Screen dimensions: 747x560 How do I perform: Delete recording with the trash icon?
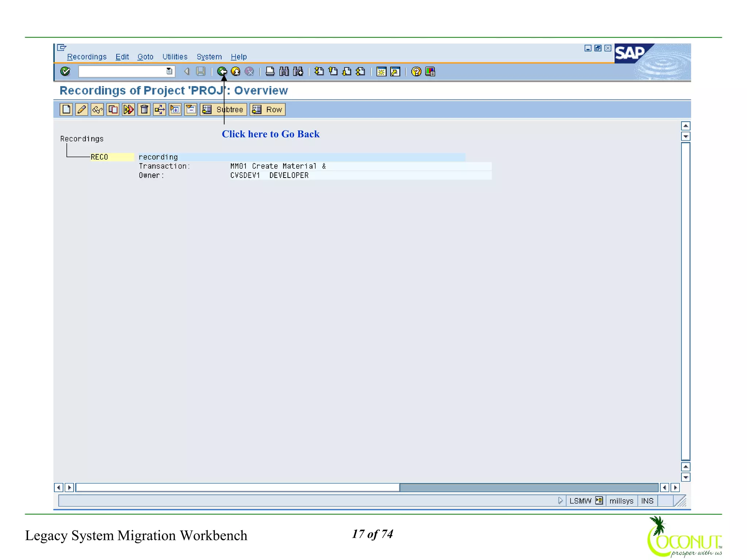point(144,109)
